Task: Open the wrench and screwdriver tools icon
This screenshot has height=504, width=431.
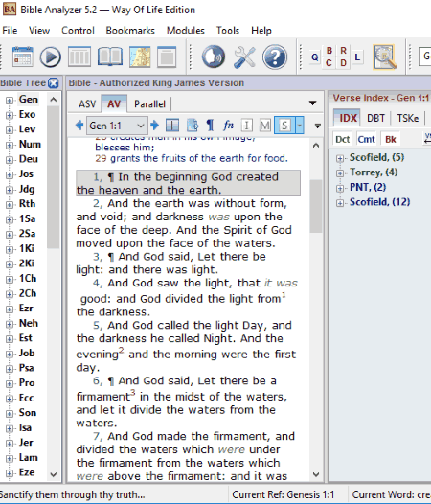Action: pyautogui.click(x=244, y=57)
